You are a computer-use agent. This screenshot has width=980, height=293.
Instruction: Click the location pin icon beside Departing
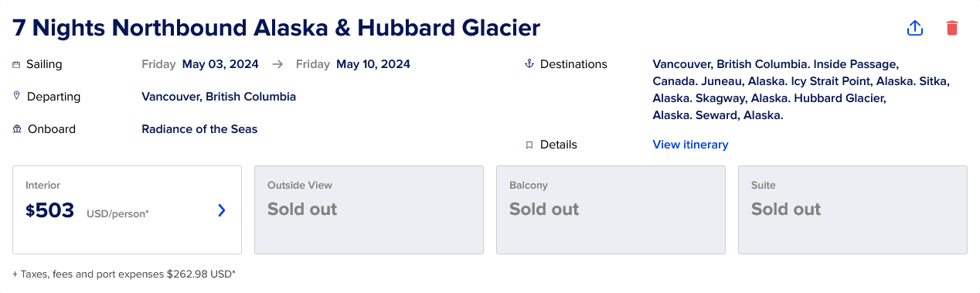point(16,96)
